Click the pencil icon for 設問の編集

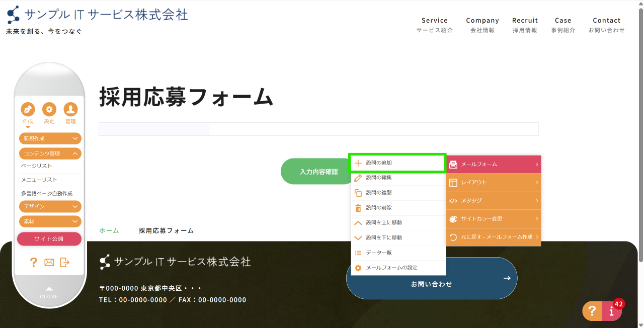tap(358, 178)
